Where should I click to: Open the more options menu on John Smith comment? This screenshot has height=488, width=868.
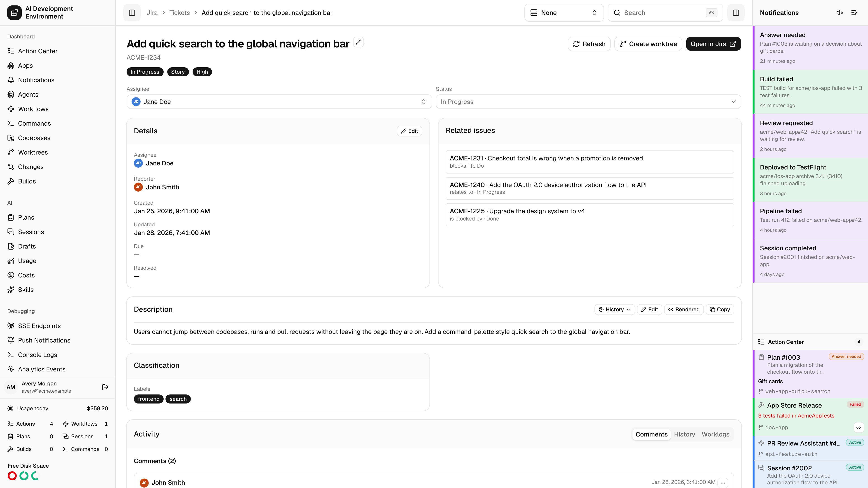723,483
